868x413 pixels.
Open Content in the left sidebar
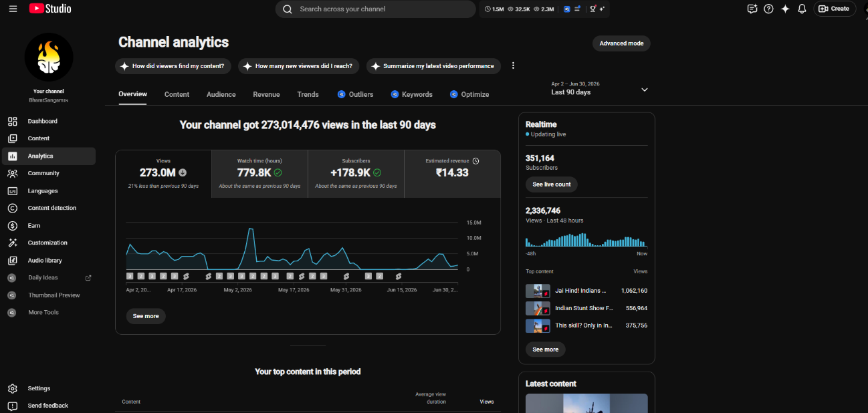(47, 138)
